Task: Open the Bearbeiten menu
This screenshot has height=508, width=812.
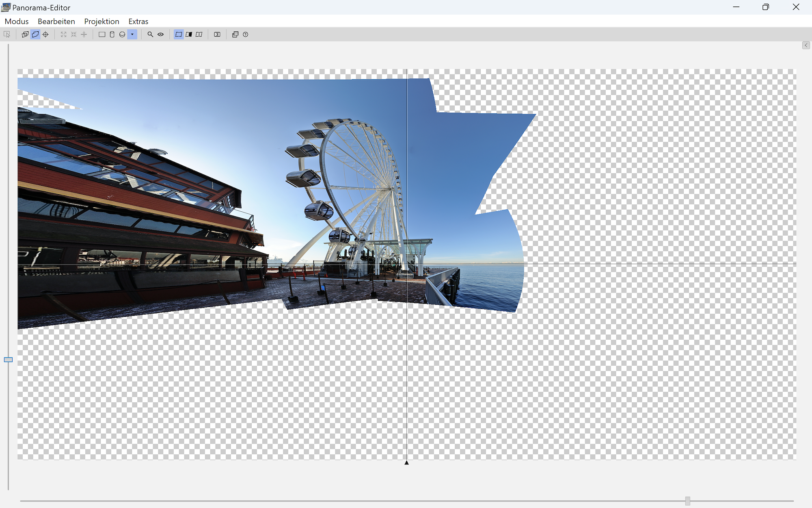Action: (56, 22)
